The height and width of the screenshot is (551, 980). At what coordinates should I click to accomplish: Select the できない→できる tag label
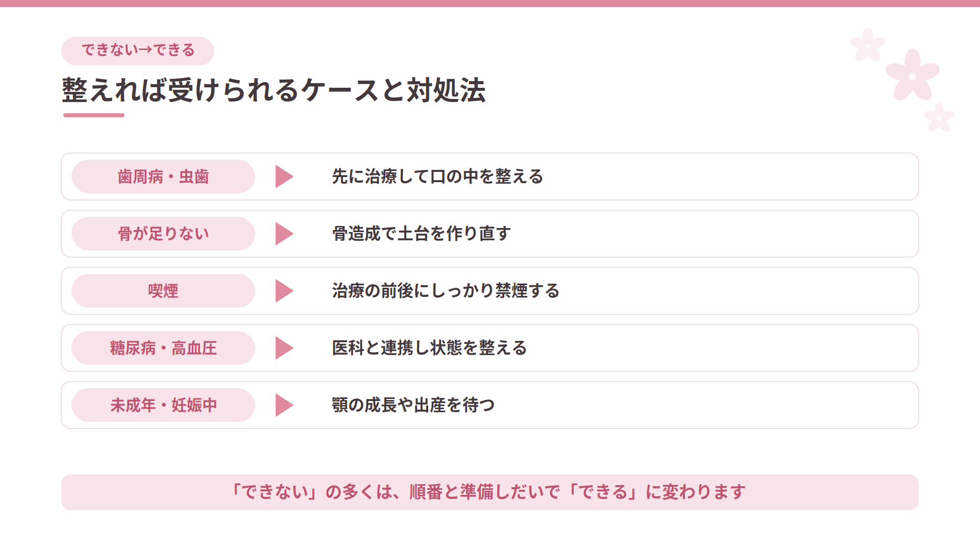138,51
